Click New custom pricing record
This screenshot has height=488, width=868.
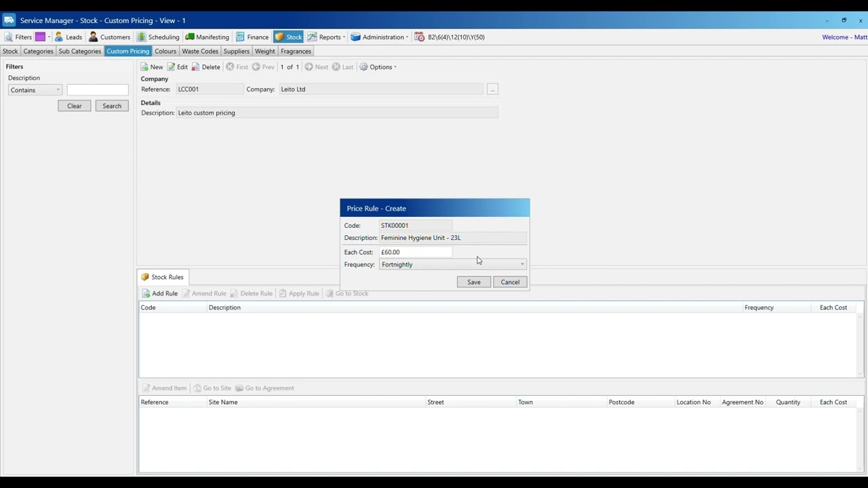pos(152,67)
